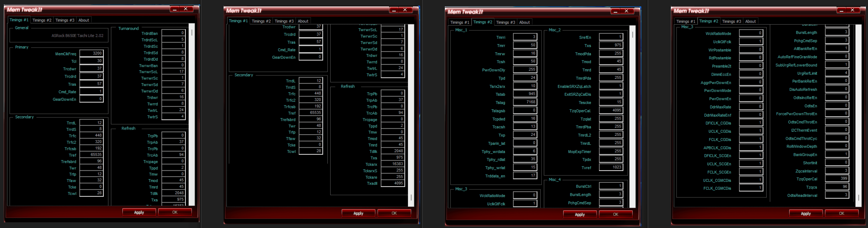Click the Tmrri field showing 3
868x228 pixels.
[x=525, y=37]
